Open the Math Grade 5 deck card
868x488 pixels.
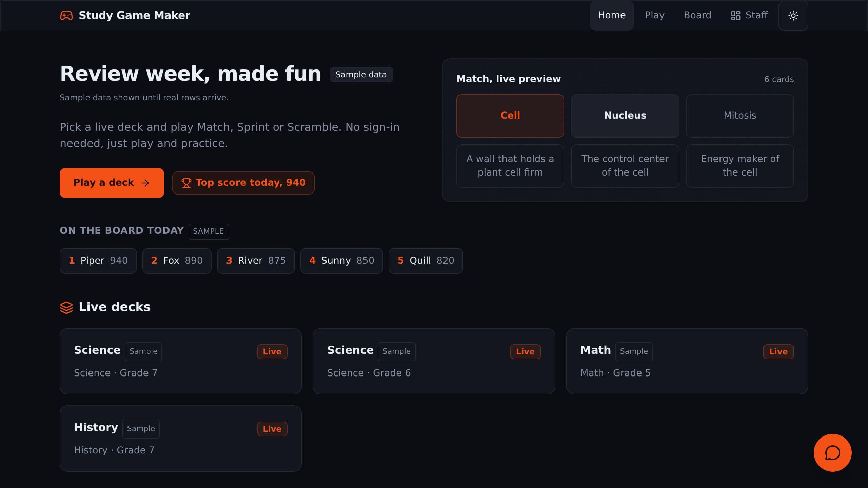(x=687, y=361)
